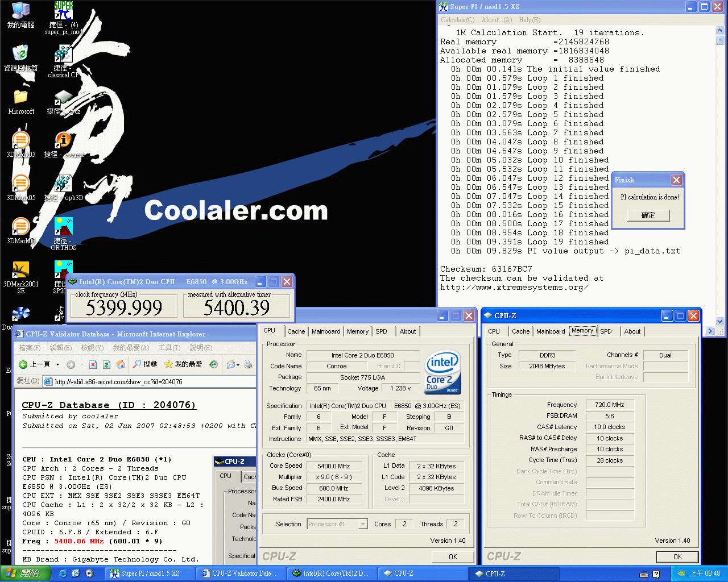This screenshot has height=582, width=728.
Task: Open the Recycle Bin desktop icon
Action: click(21, 58)
